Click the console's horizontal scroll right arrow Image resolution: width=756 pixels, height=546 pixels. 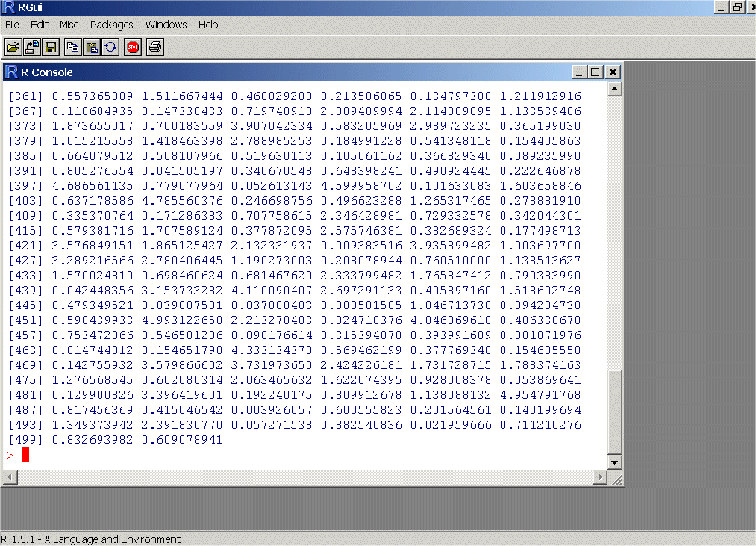600,477
